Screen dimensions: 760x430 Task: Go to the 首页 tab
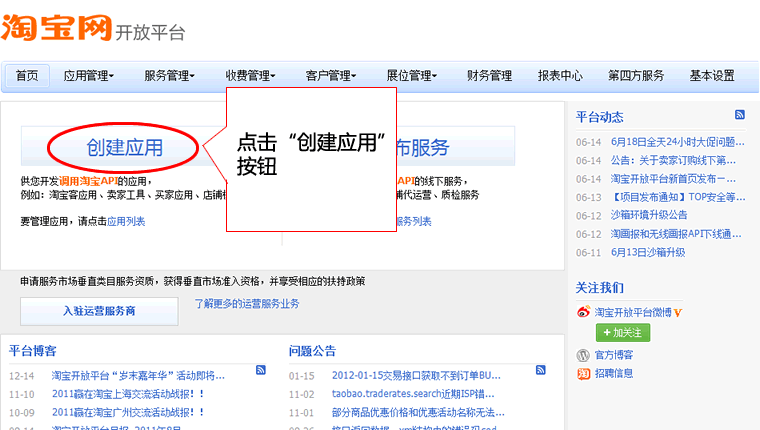click(27, 76)
